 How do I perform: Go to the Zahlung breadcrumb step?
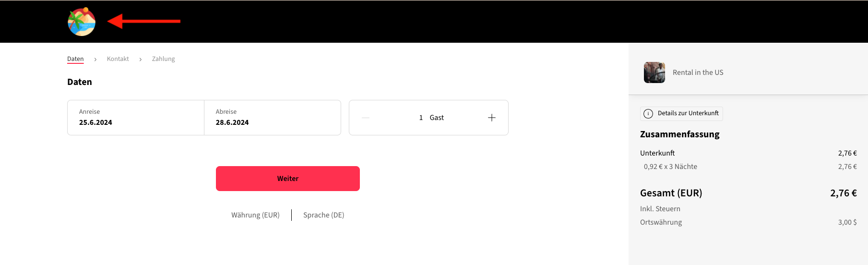tap(164, 59)
